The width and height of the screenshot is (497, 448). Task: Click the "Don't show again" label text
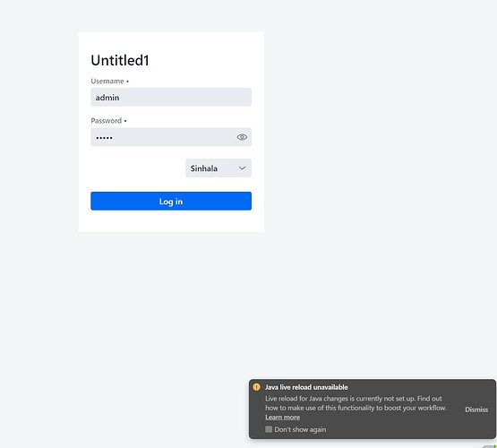[300, 429]
